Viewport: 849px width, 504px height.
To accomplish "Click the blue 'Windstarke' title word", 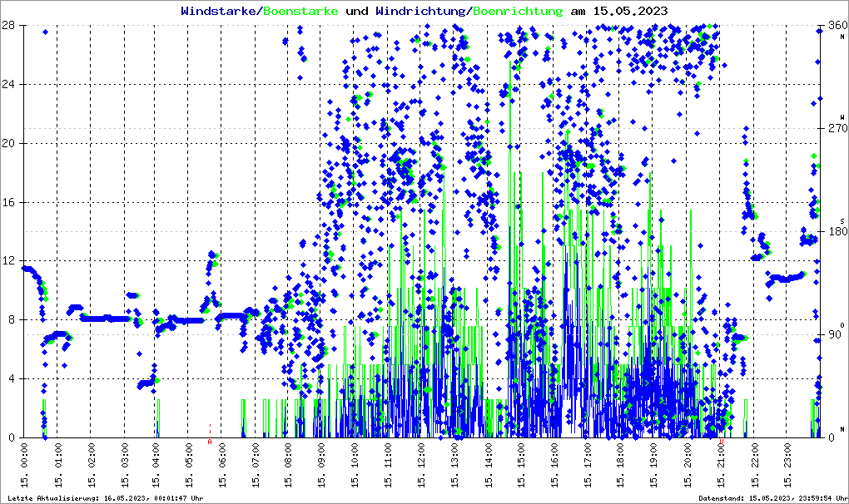I will pos(218,11).
